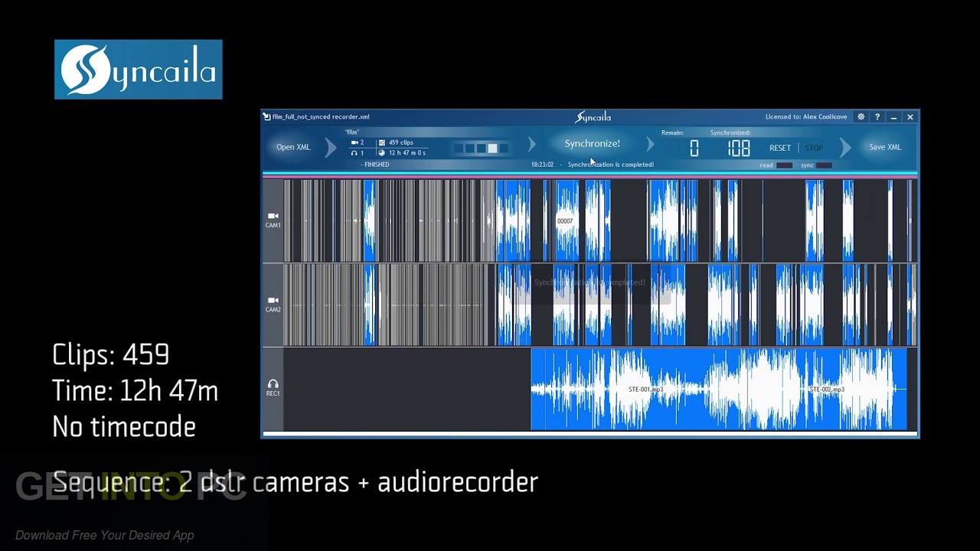Minimize the Syncaila window
The width and height of the screenshot is (980, 551).
(893, 117)
